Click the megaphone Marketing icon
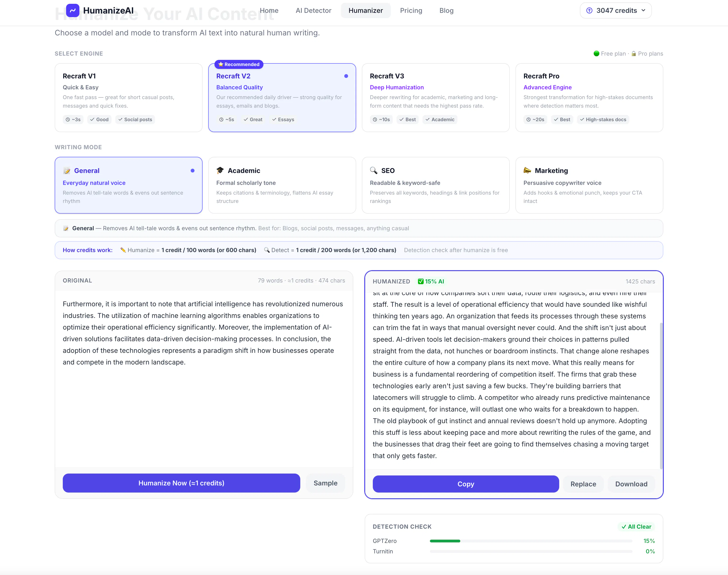This screenshot has height=575, width=728. click(527, 170)
